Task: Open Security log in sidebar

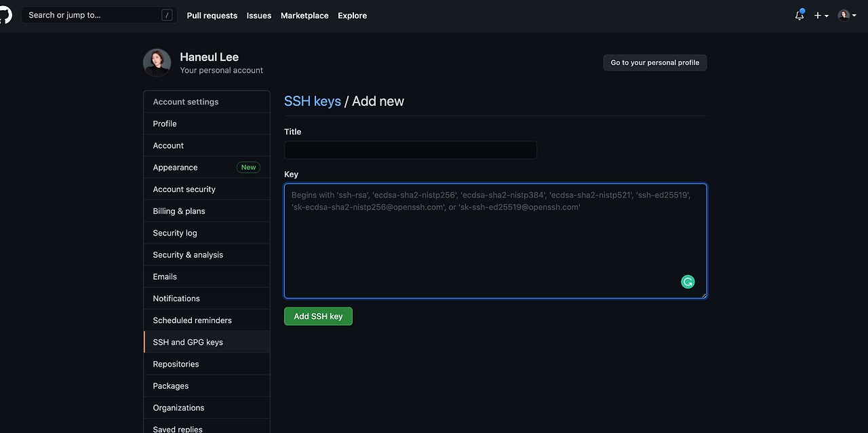Action: (207, 233)
